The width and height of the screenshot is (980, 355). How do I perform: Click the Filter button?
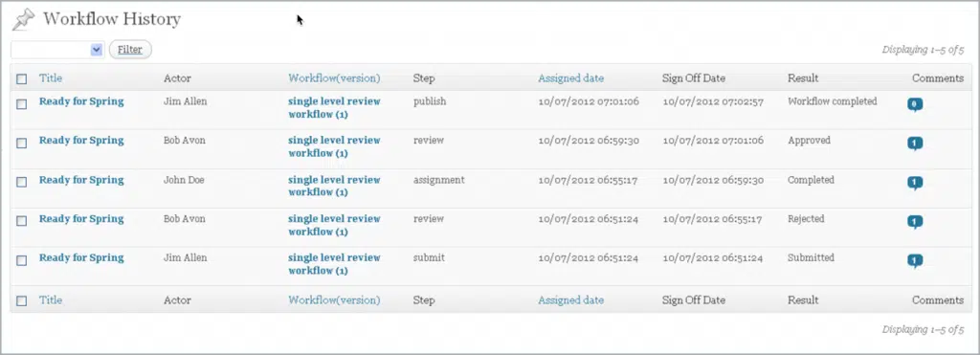[x=130, y=50]
